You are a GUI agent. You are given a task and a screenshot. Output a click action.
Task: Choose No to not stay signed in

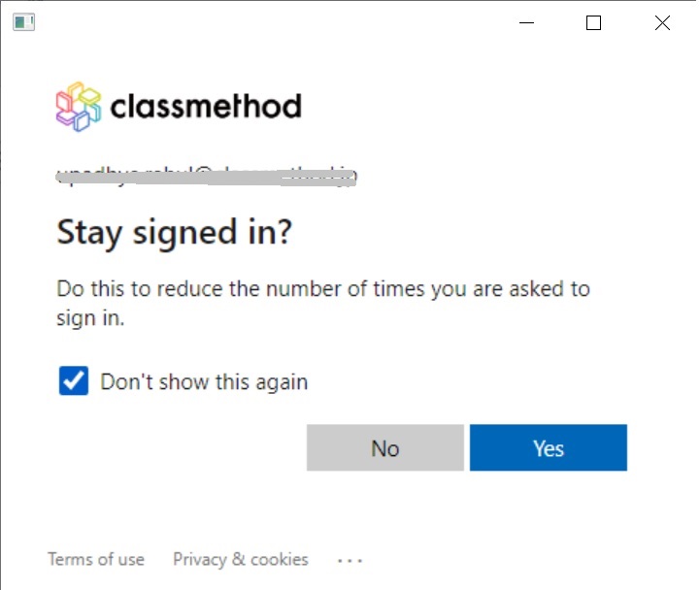click(x=385, y=447)
